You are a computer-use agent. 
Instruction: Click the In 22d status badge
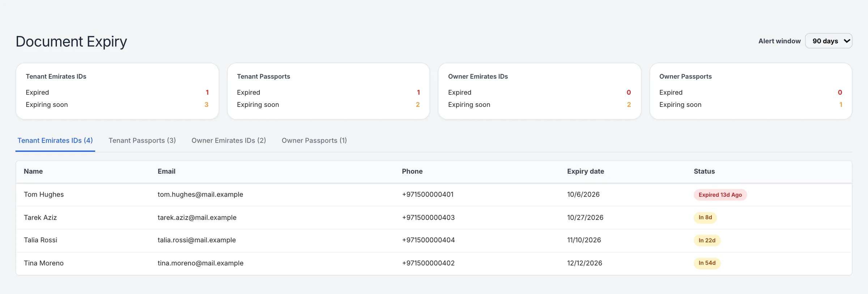click(x=707, y=241)
